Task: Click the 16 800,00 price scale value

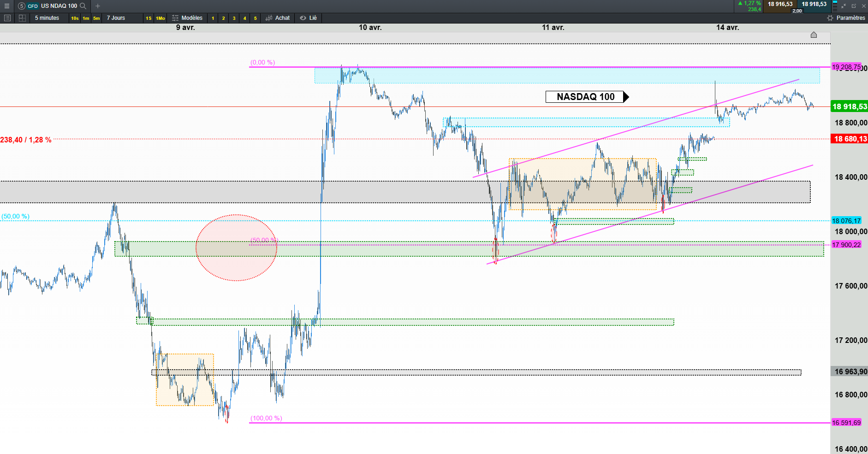Action: pyautogui.click(x=851, y=395)
